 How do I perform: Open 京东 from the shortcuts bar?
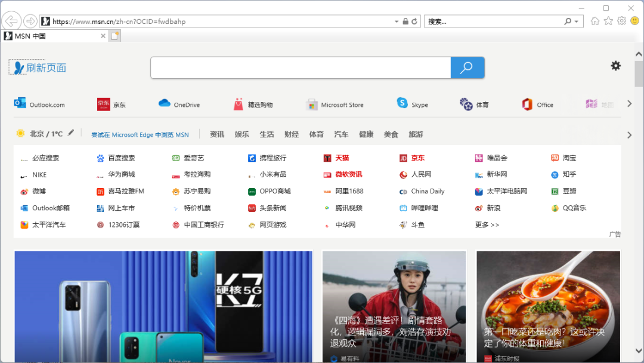pos(112,104)
